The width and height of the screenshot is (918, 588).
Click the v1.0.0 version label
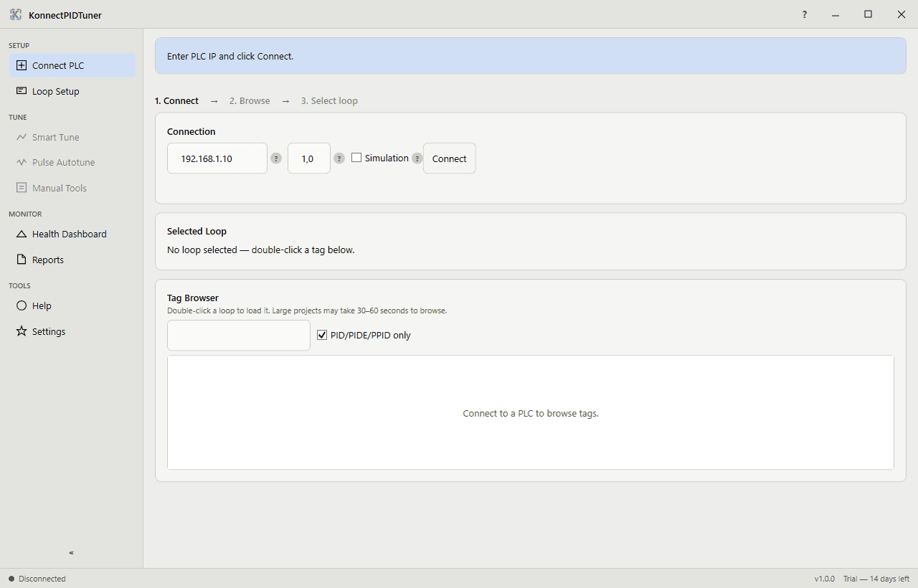tap(825, 579)
